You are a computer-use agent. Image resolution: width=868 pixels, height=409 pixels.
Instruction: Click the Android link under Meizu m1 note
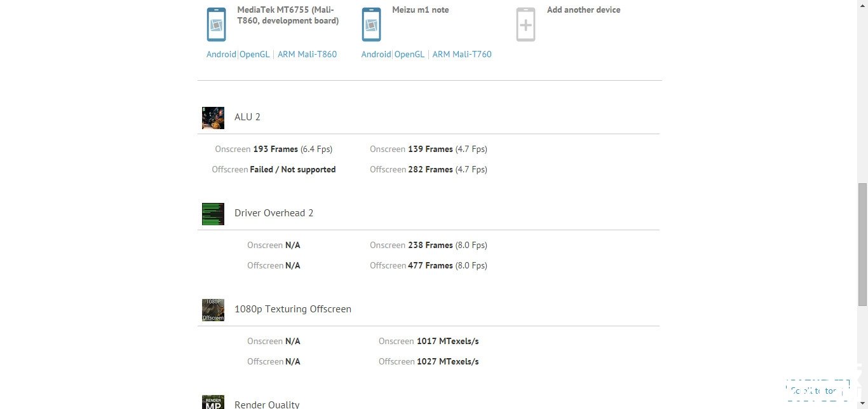(376, 55)
